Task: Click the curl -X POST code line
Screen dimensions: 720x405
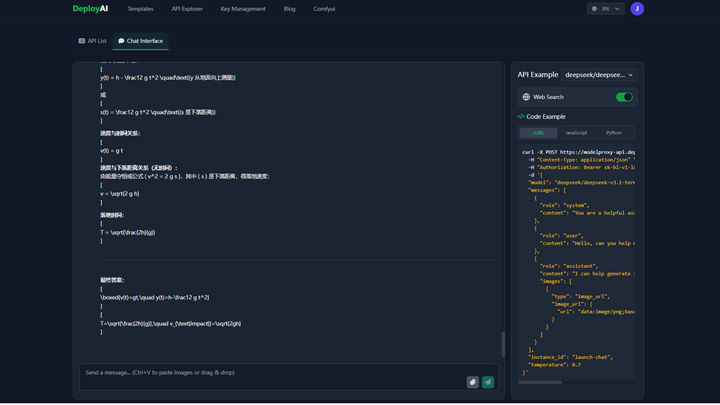Action: [x=579, y=152]
